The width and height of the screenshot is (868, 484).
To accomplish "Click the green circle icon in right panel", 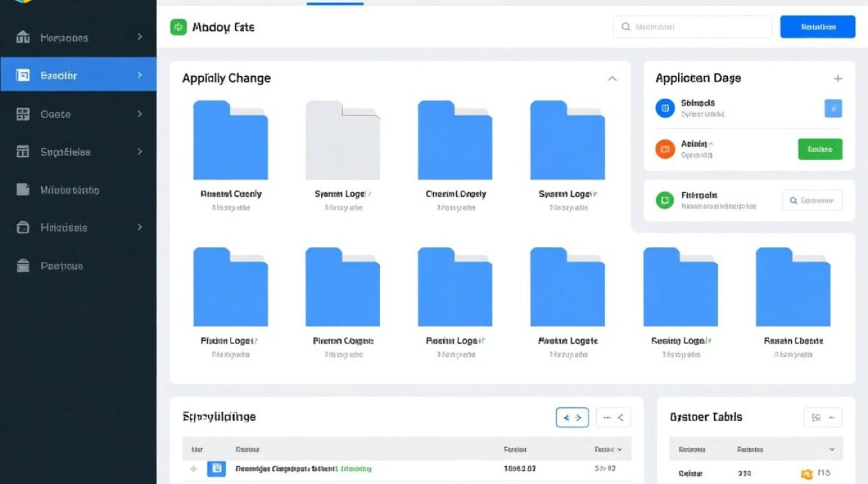I will pyautogui.click(x=665, y=200).
